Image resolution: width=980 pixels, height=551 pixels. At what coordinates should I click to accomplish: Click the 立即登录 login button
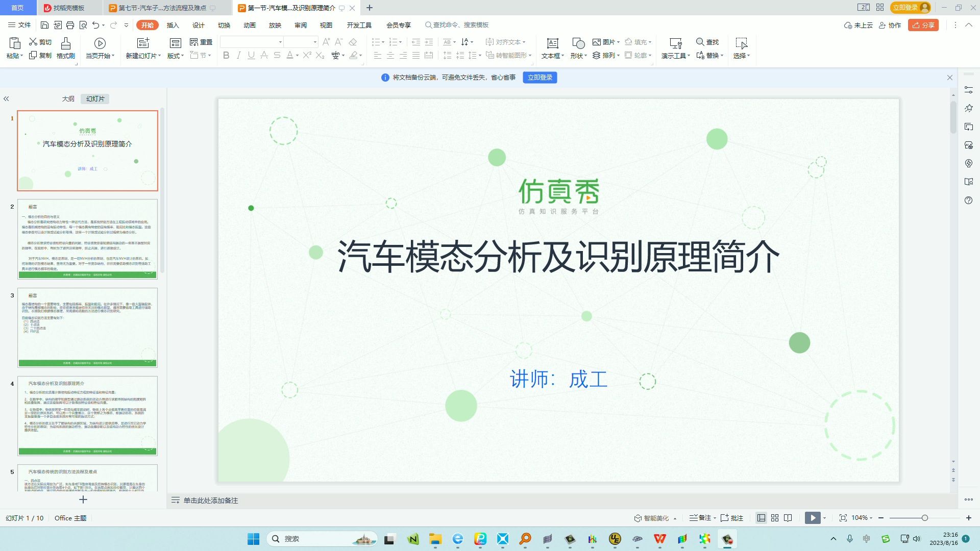[x=540, y=78]
